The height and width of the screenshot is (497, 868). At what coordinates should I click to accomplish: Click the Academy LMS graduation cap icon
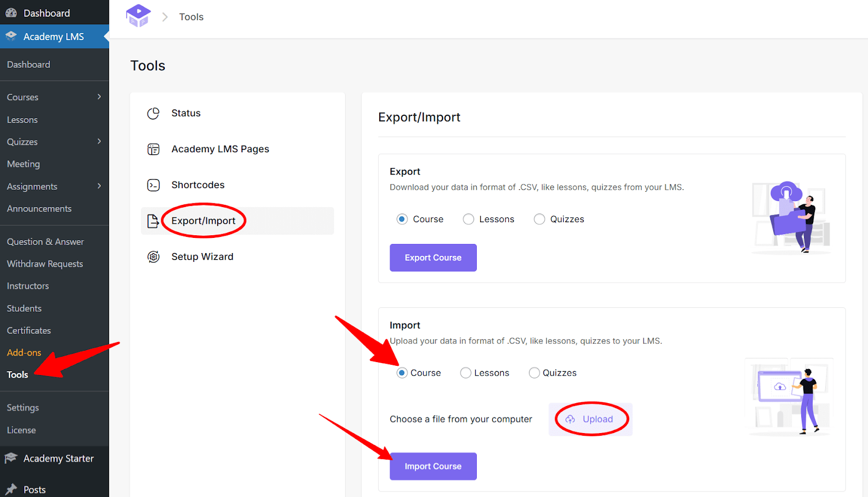(x=11, y=36)
